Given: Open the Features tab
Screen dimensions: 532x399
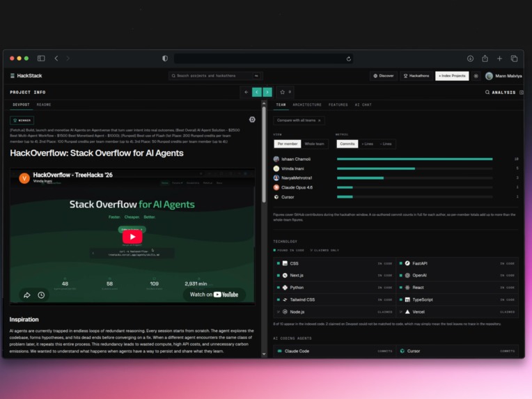Looking at the screenshot, I should (x=338, y=104).
